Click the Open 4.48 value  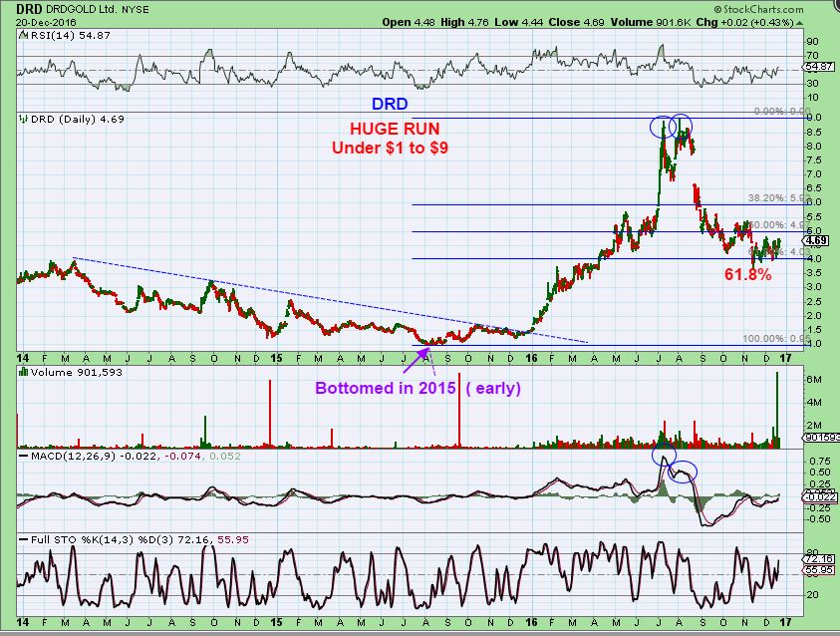(x=410, y=23)
